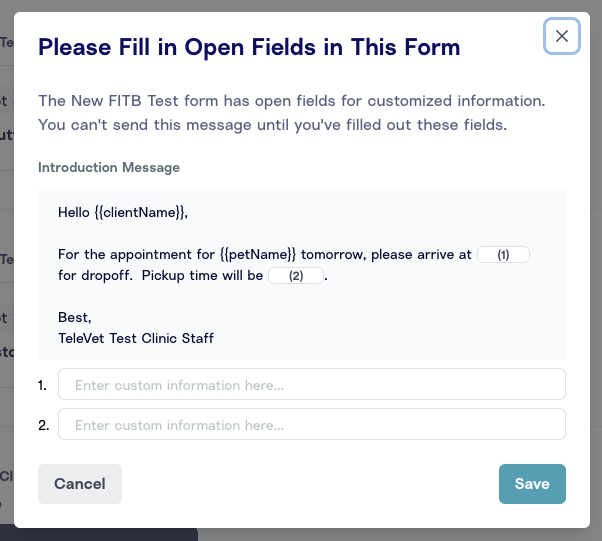Click the Best closing line
This screenshot has height=541, width=602.
[x=74, y=318]
